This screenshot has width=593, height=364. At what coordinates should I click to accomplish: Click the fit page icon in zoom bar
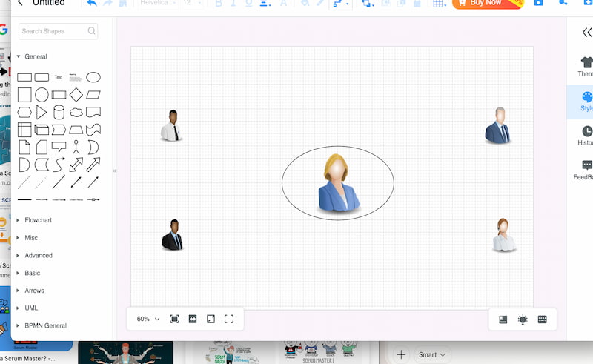[174, 319]
